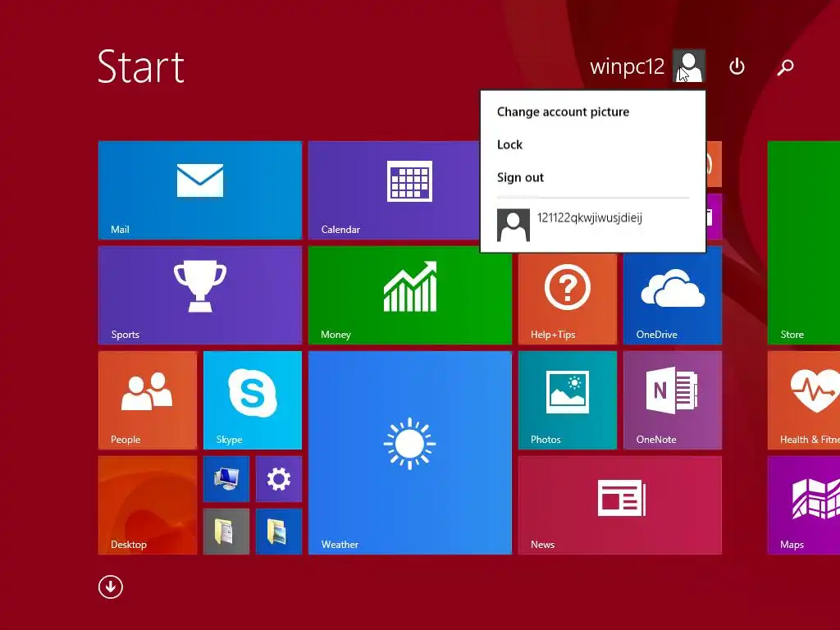The width and height of the screenshot is (840, 630).
Task: Open the Help+Tips tile
Action: (568, 299)
